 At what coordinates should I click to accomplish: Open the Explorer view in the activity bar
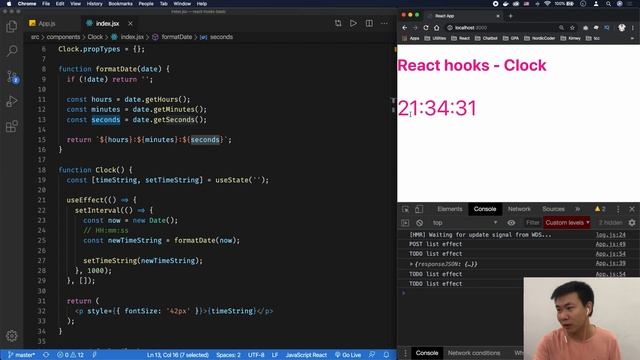pos(11,27)
